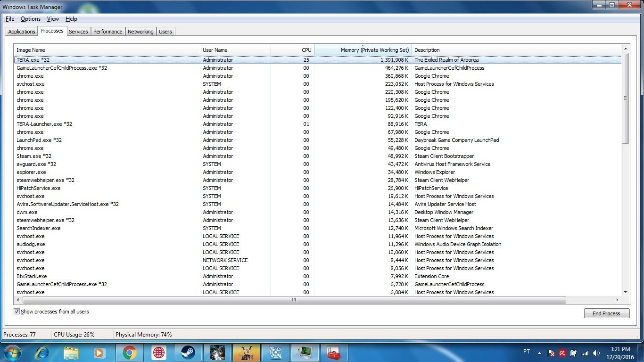644x362 pixels.
Task: Click the Task Manager monitor taskbar icon
Action: pos(305,353)
